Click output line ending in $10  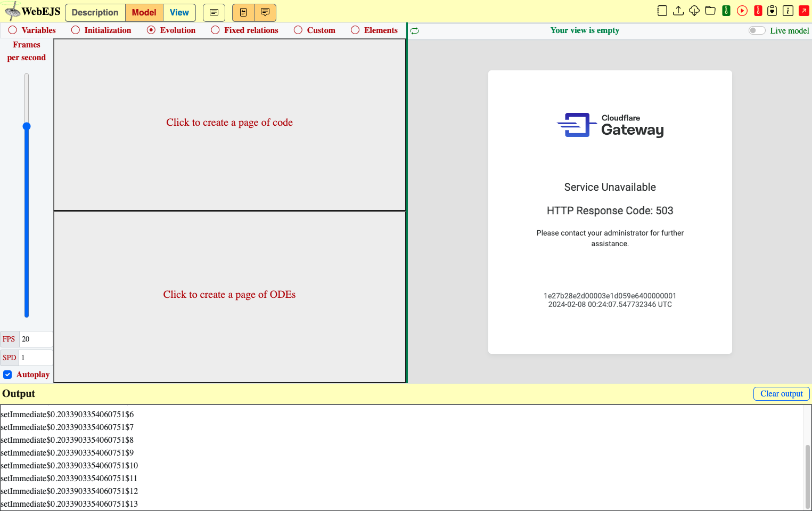[69, 465]
